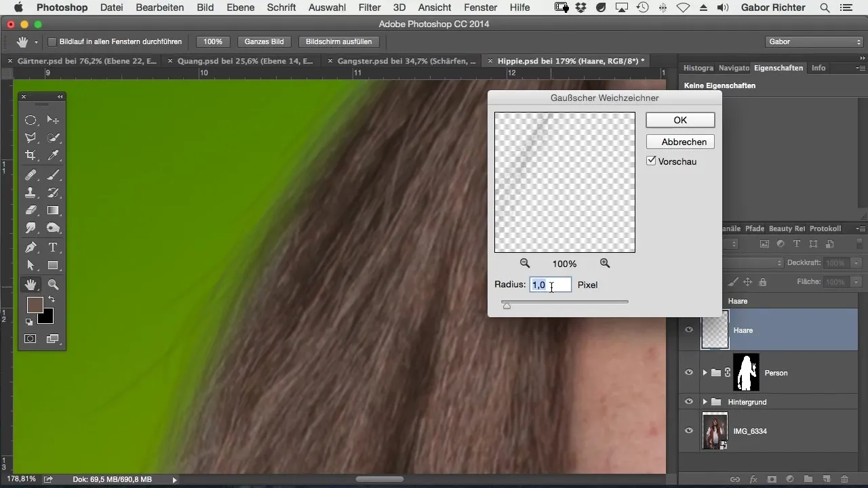Hide the IMG_6334 layer
Image resolution: width=868 pixels, height=488 pixels.
[689, 431]
